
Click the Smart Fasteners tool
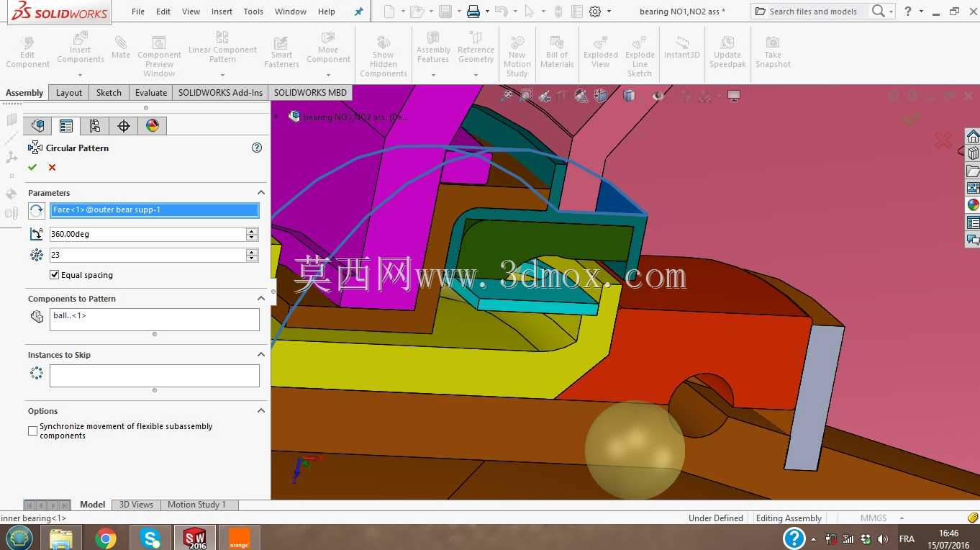tap(281, 52)
